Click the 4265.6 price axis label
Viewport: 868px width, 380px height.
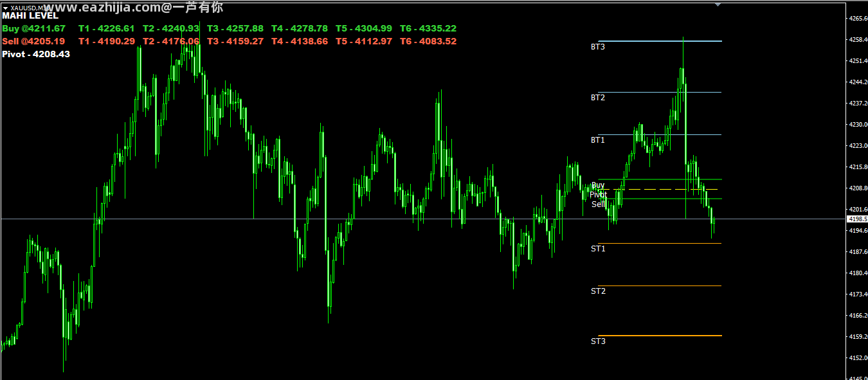point(858,18)
